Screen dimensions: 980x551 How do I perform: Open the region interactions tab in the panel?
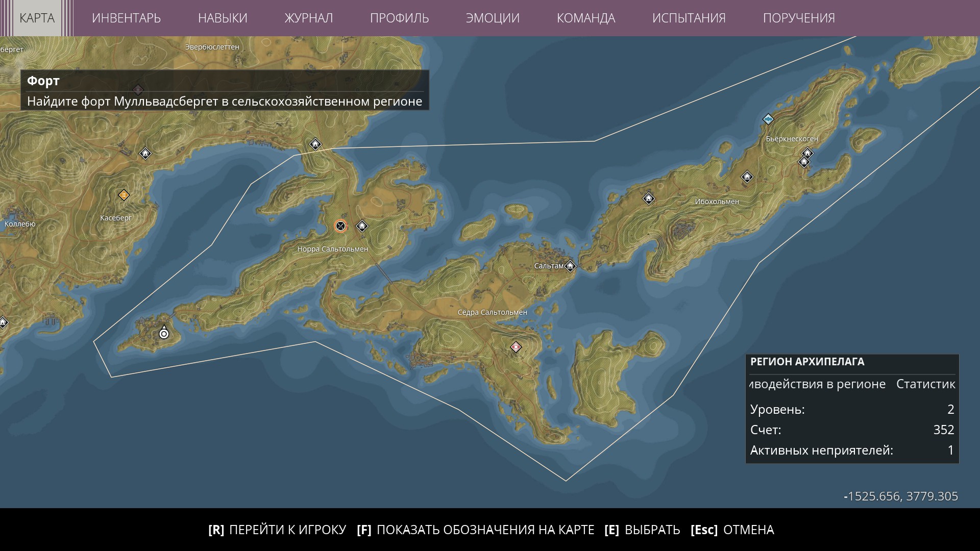[818, 384]
